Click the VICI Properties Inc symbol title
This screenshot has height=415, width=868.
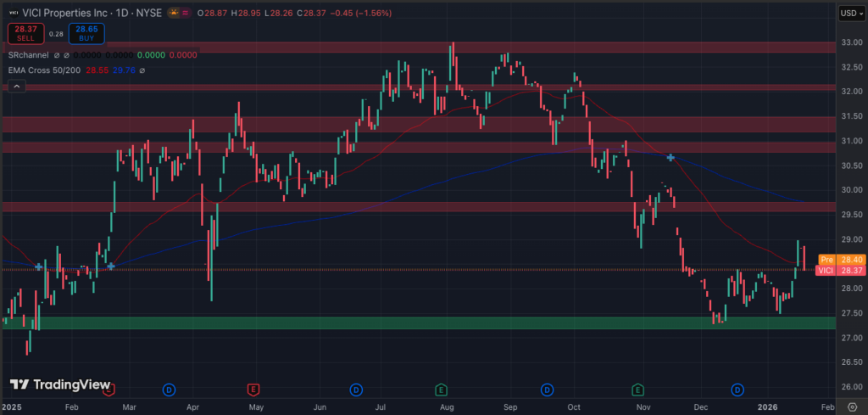67,13
